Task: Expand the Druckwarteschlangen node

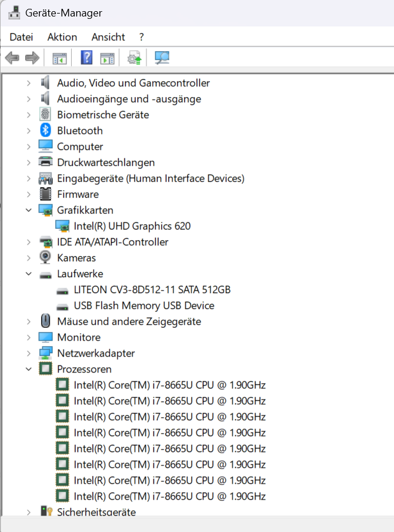Action: [x=29, y=162]
